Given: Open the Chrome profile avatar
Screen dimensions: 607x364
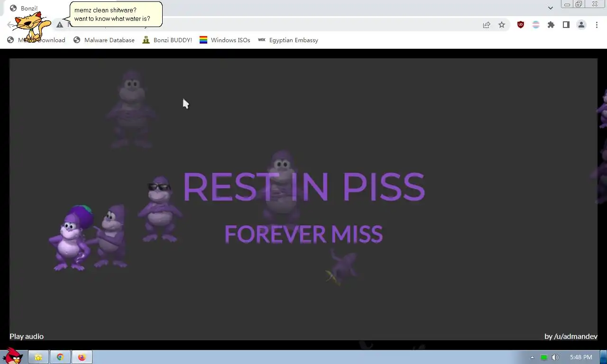Looking at the screenshot, I should coord(581,25).
